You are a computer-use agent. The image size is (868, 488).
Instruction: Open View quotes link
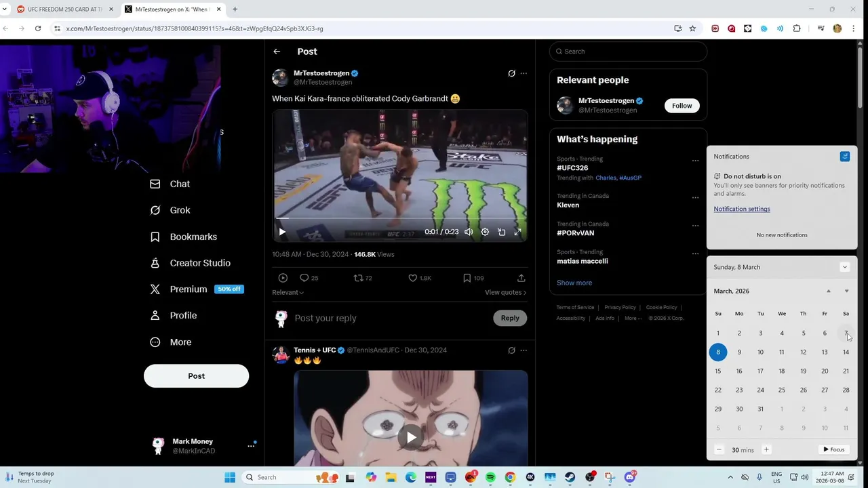click(x=505, y=292)
